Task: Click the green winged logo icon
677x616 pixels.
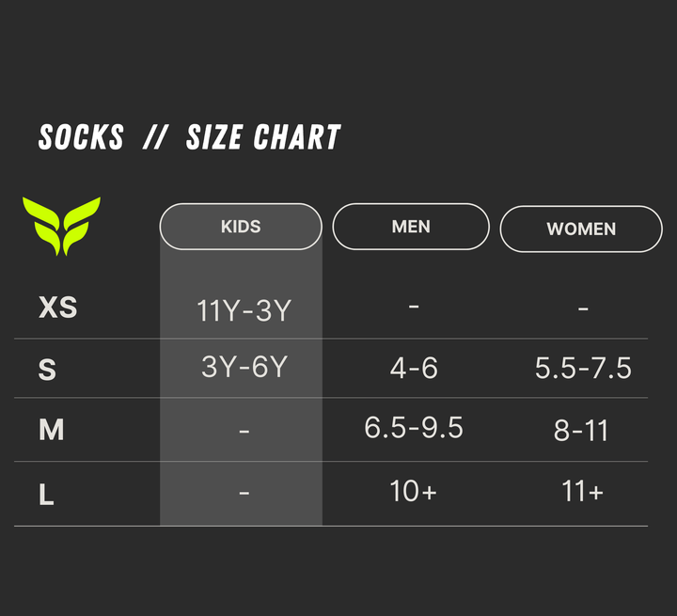Action: click(x=61, y=226)
